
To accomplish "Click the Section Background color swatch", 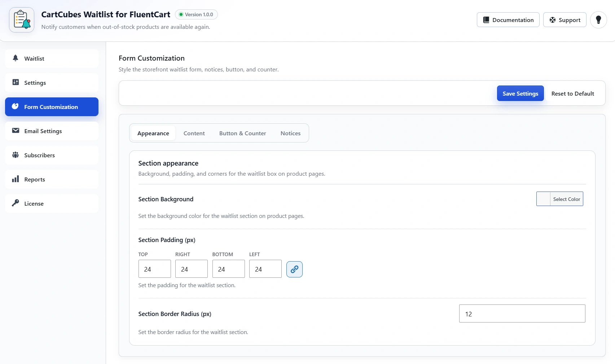I will point(543,199).
